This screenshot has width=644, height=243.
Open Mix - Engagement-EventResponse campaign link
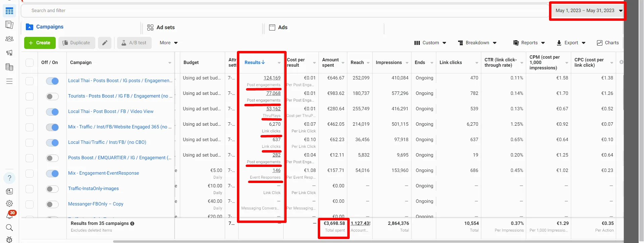point(103,173)
